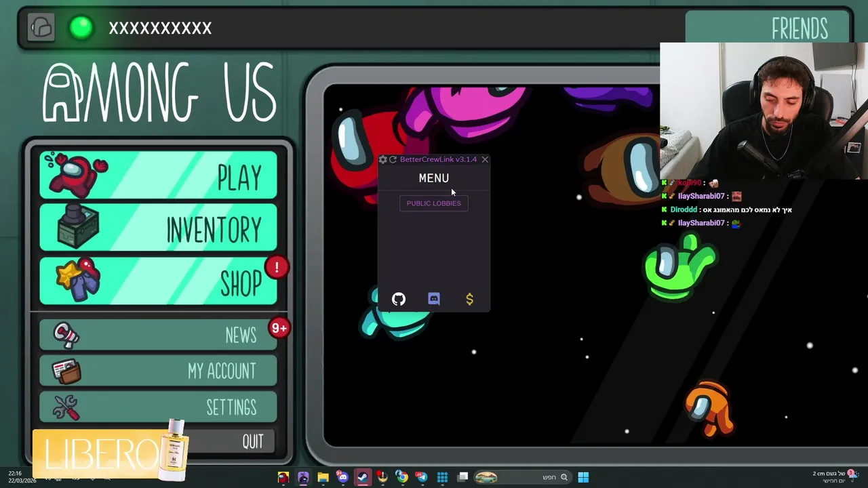This screenshot has height=488, width=868.
Task: Click the crewmate profile icon in the top bar
Action: coord(41,28)
